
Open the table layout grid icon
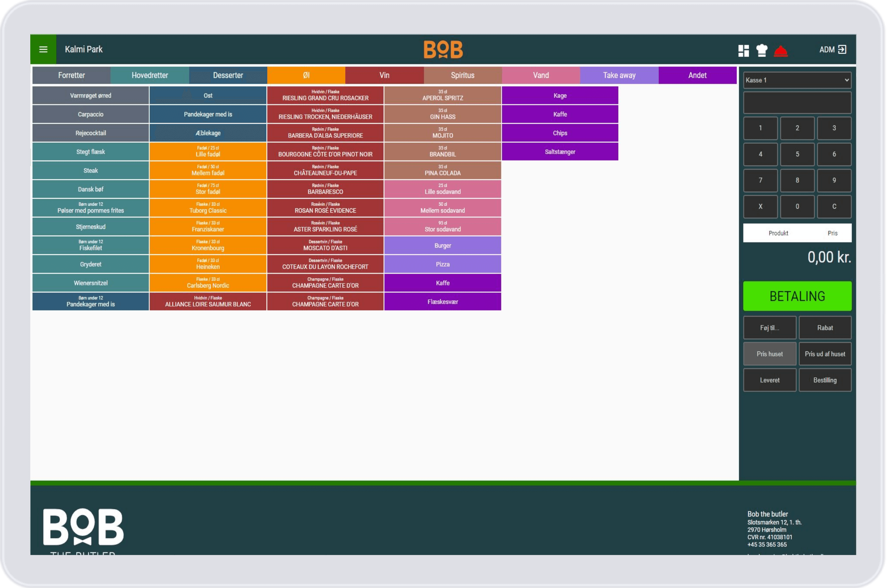point(743,50)
